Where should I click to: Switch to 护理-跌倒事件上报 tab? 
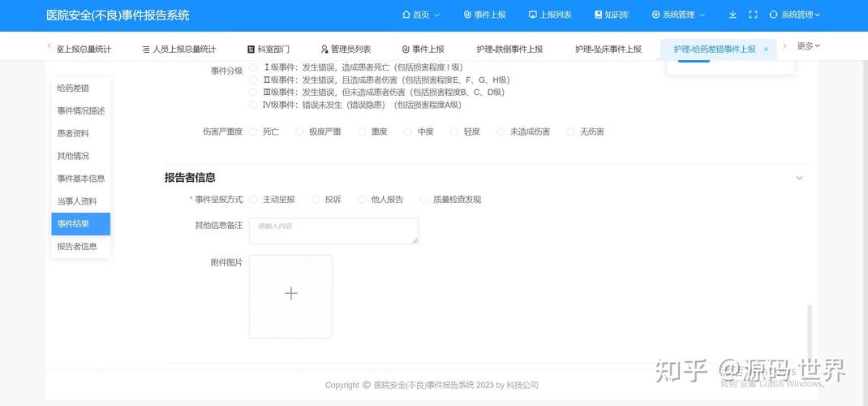(x=509, y=50)
